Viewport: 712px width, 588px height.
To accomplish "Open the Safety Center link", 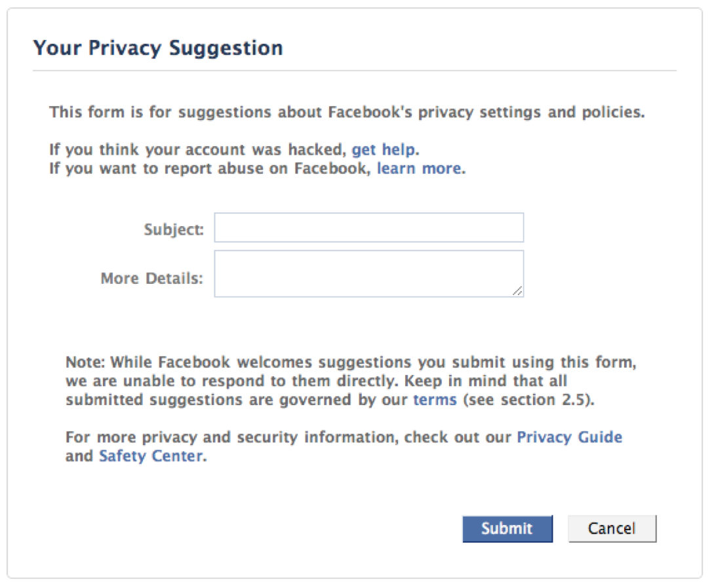I will tap(151, 456).
